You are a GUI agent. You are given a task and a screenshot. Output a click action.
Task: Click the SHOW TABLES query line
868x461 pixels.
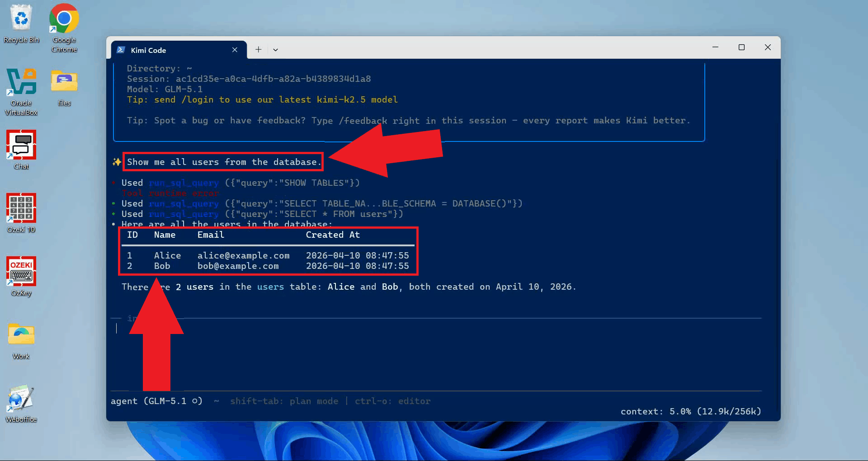[x=241, y=183]
